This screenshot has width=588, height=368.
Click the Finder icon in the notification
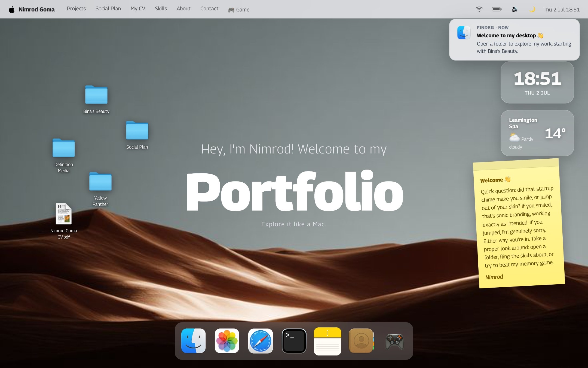click(464, 33)
